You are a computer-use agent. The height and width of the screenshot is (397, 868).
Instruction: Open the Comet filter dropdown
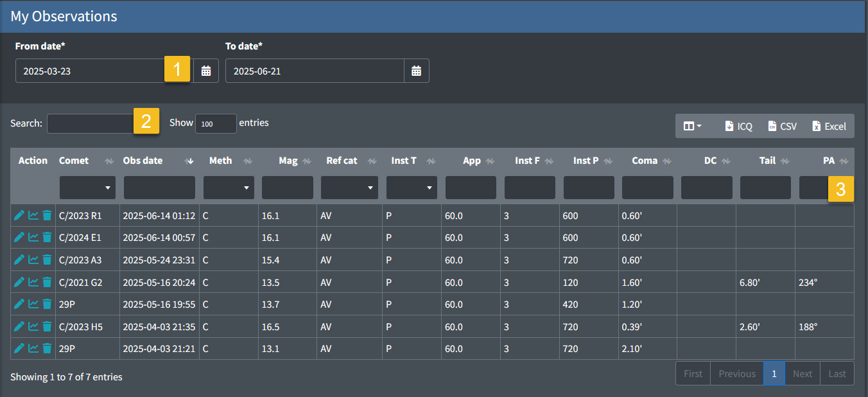pos(88,188)
